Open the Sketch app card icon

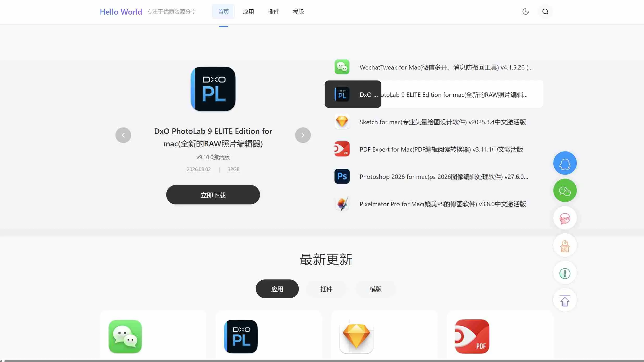tap(356, 336)
